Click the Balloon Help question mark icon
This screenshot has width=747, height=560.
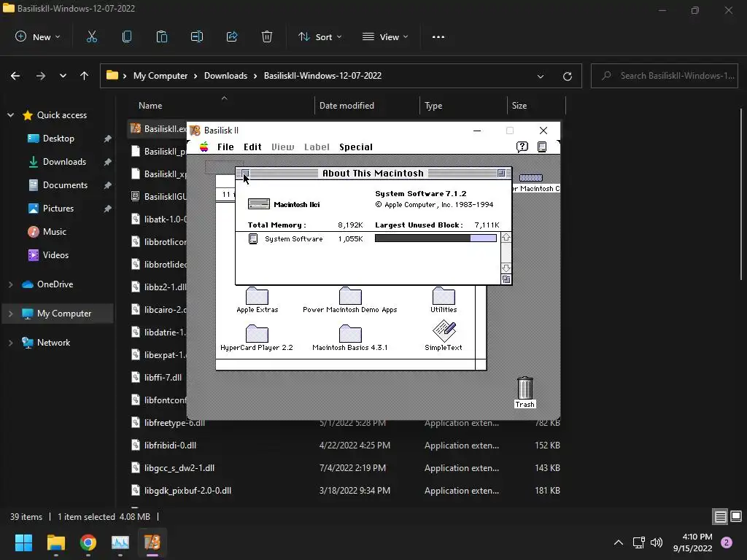pyautogui.click(x=522, y=147)
